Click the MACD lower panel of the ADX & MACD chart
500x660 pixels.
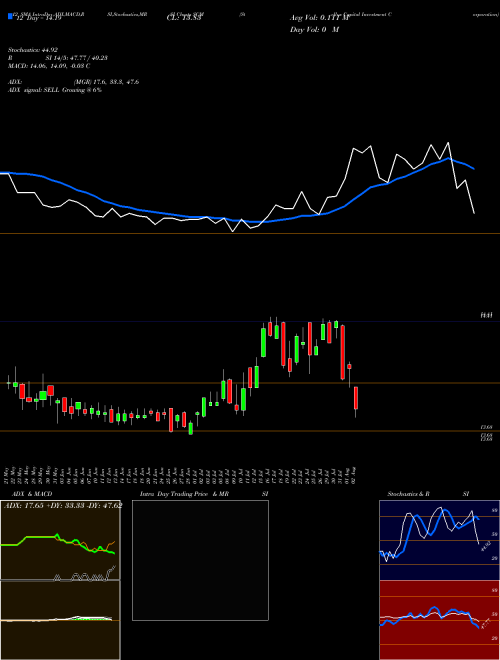[60, 620]
